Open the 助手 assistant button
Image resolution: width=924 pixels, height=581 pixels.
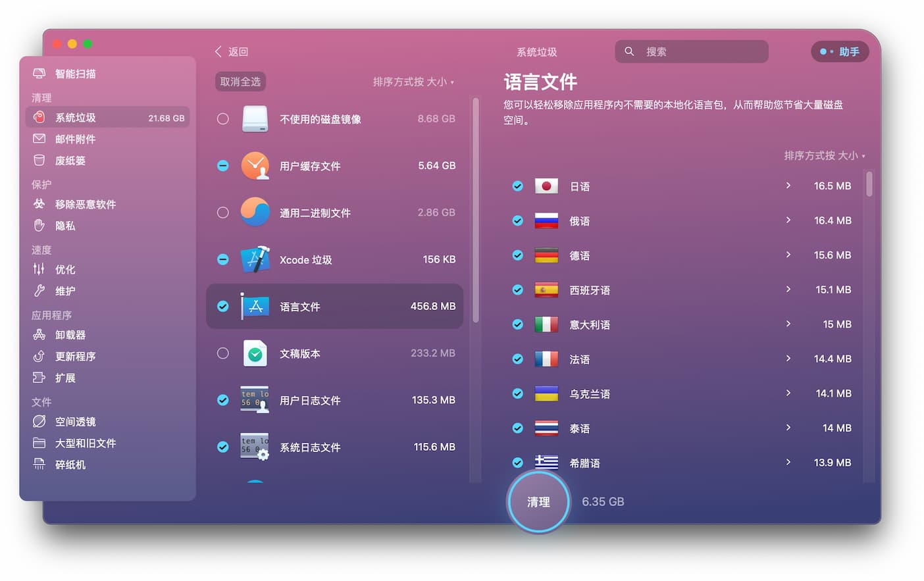pyautogui.click(x=840, y=51)
